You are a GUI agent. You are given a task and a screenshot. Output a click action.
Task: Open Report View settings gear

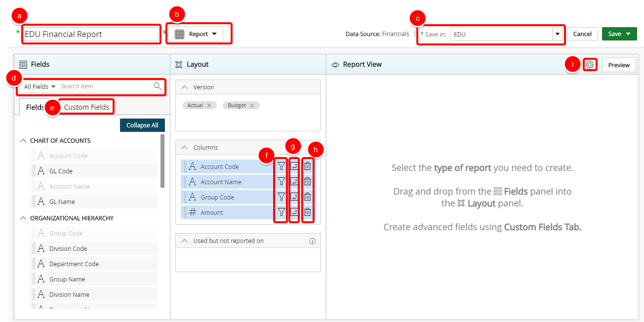589,65
